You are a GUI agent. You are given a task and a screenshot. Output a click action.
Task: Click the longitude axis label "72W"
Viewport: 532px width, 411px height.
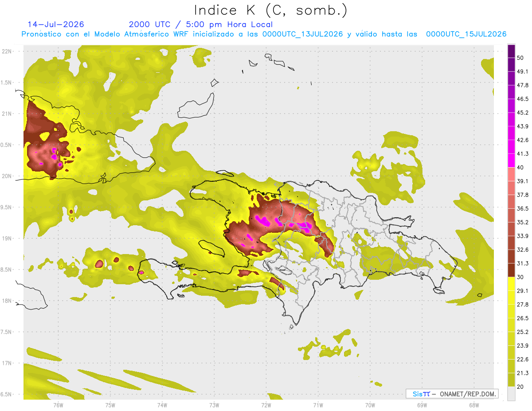pyautogui.click(x=266, y=405)
